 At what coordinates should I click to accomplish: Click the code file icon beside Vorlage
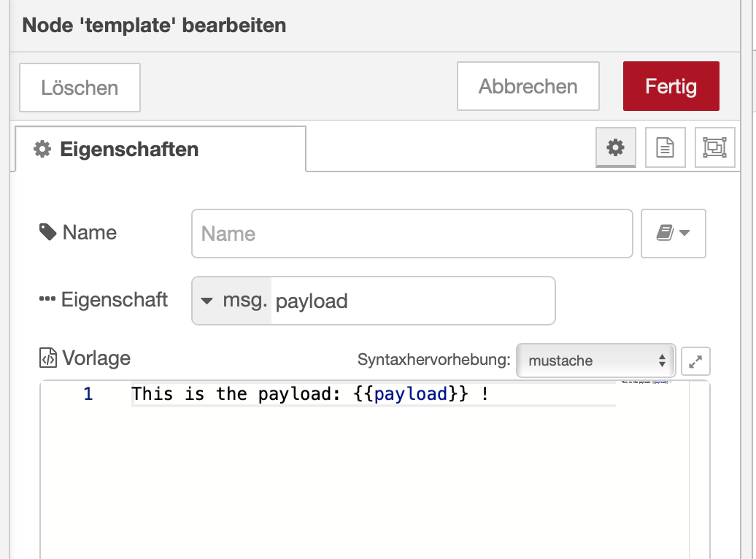click(x=47, y=358)
